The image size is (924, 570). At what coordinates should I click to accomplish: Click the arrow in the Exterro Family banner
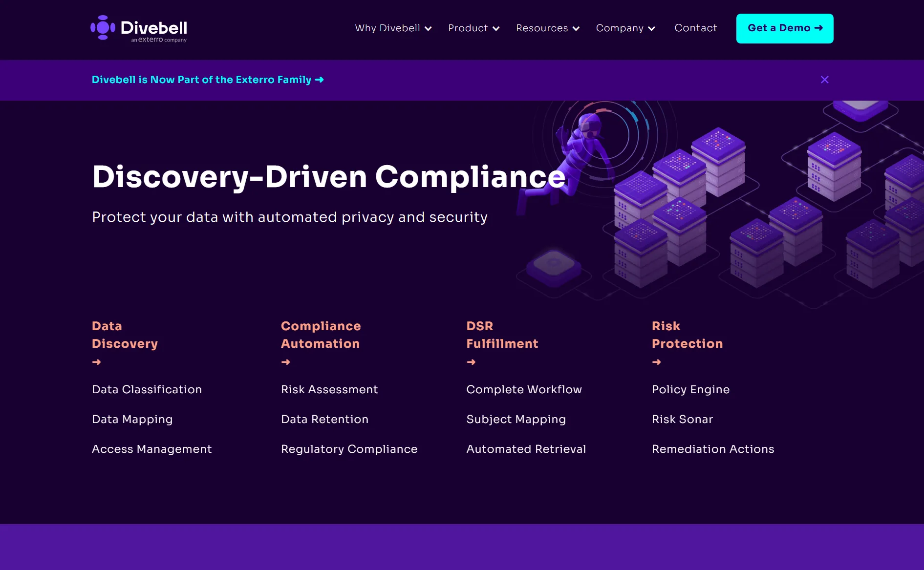[x=319, y=80]
